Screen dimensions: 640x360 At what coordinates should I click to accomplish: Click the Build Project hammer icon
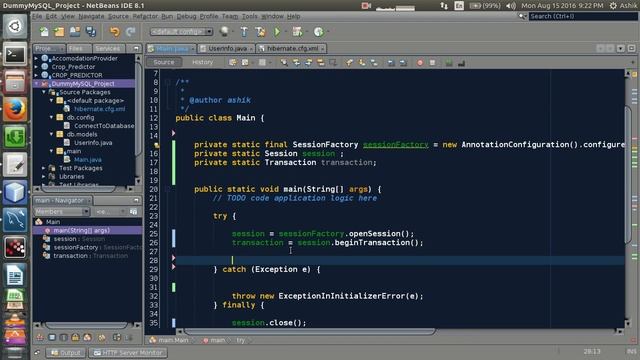(244, 31)
